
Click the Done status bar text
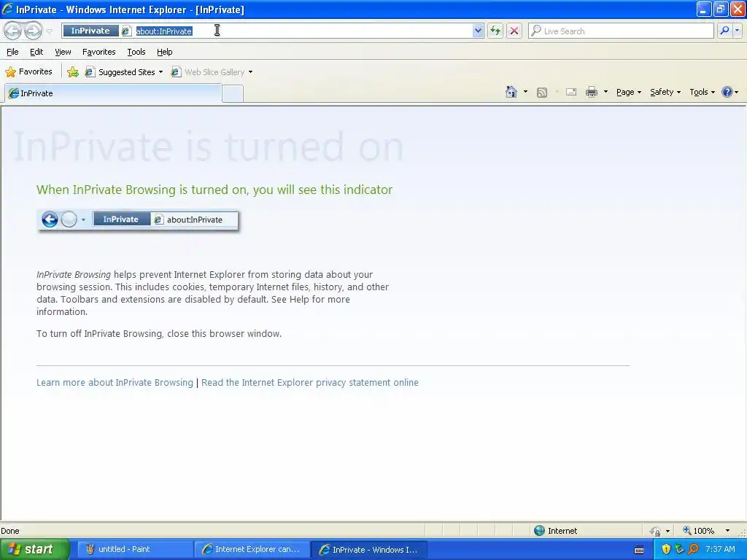click(10, 531)
